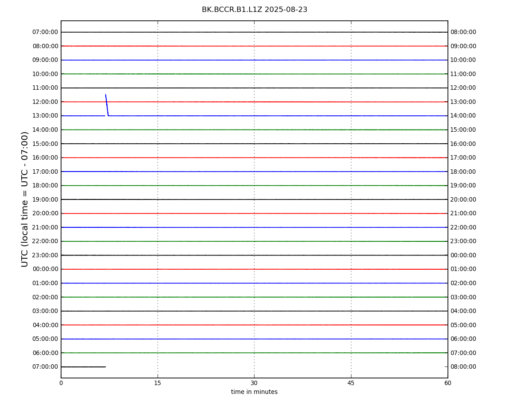Select left-axis label 00:00:00
This screenshot has width=509, height=420.
coord(45,269)
